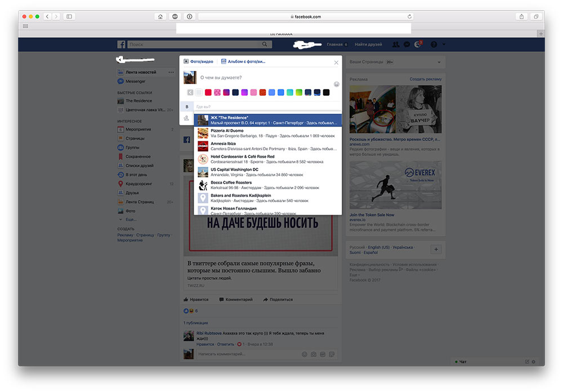Click the emoji icon in comment box
563x392 pixels.
point(305,354)
